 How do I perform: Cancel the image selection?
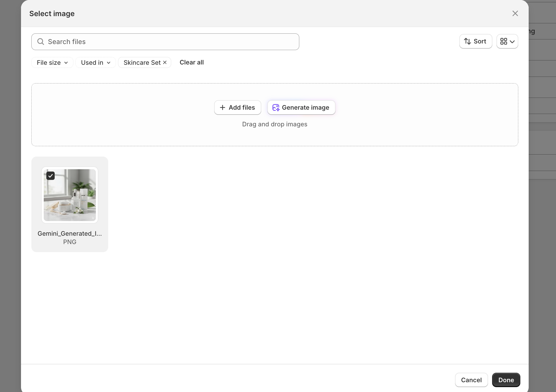pyautogui.click(x=471, y=380)
